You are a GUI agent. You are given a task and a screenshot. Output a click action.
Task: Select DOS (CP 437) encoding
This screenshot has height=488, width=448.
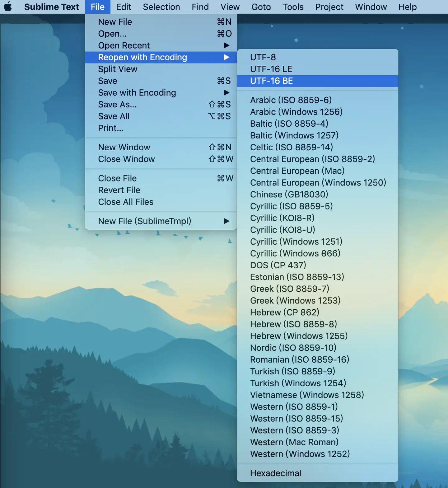coord(318,265)
